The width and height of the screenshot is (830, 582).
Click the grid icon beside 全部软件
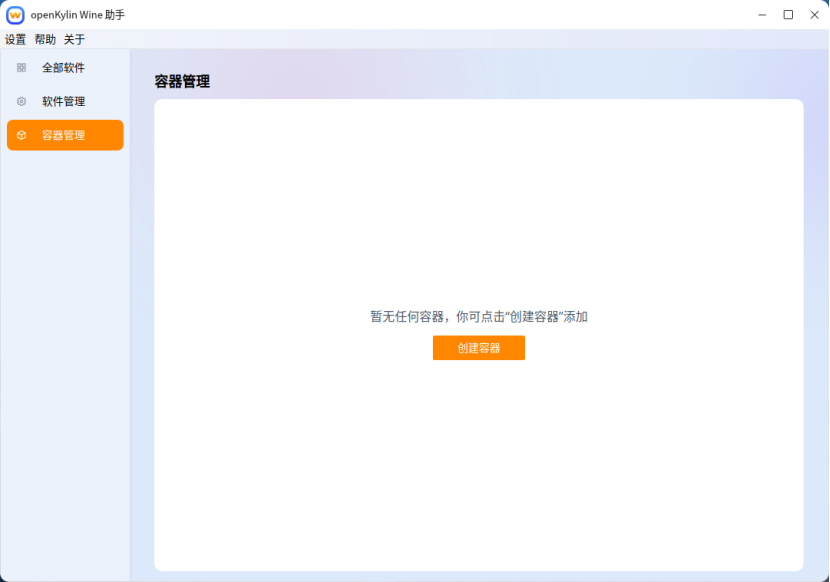click(21, 68)
